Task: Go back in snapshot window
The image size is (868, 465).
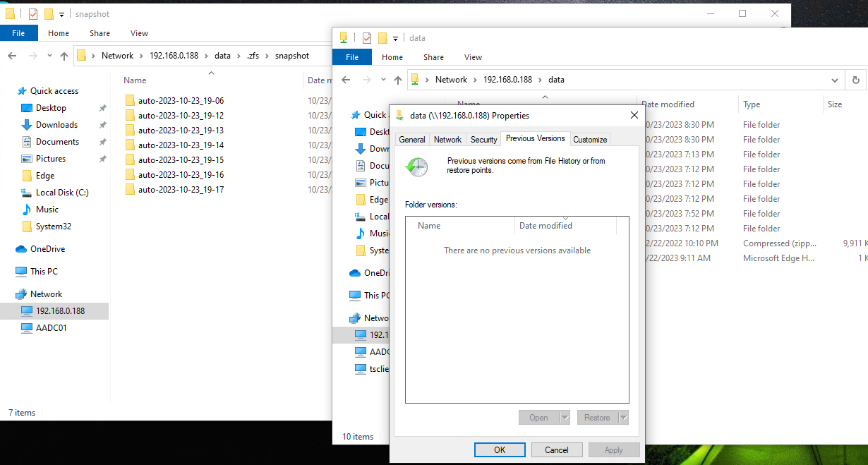Action: coord(13,56)
